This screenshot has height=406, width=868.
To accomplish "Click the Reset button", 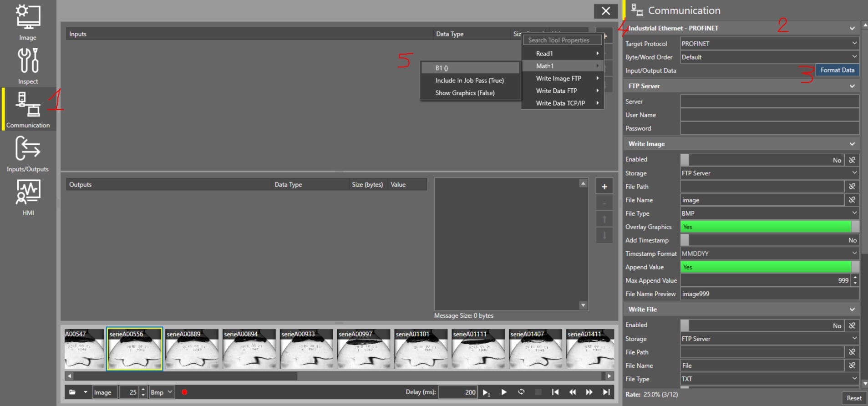I will tap(853, 398).
